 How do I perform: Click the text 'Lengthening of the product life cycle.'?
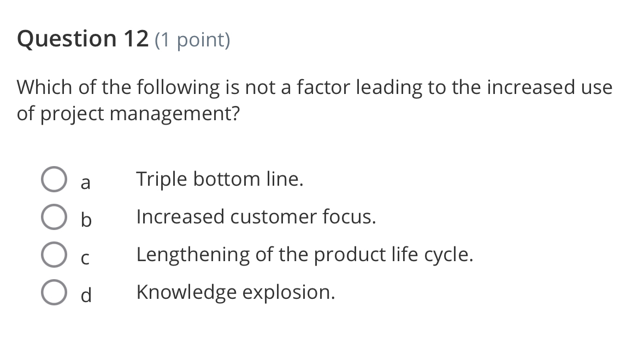coord(304,255)
